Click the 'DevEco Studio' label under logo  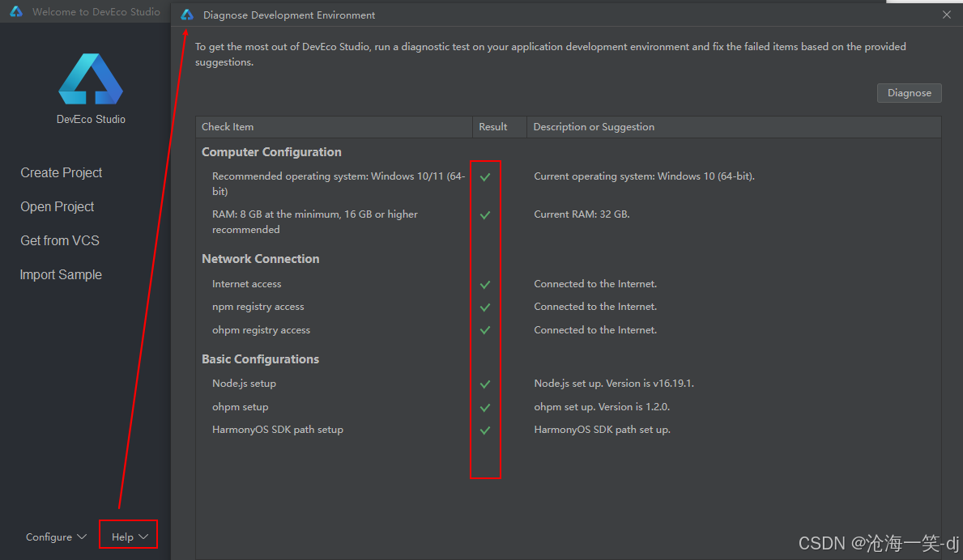[91, 119]
